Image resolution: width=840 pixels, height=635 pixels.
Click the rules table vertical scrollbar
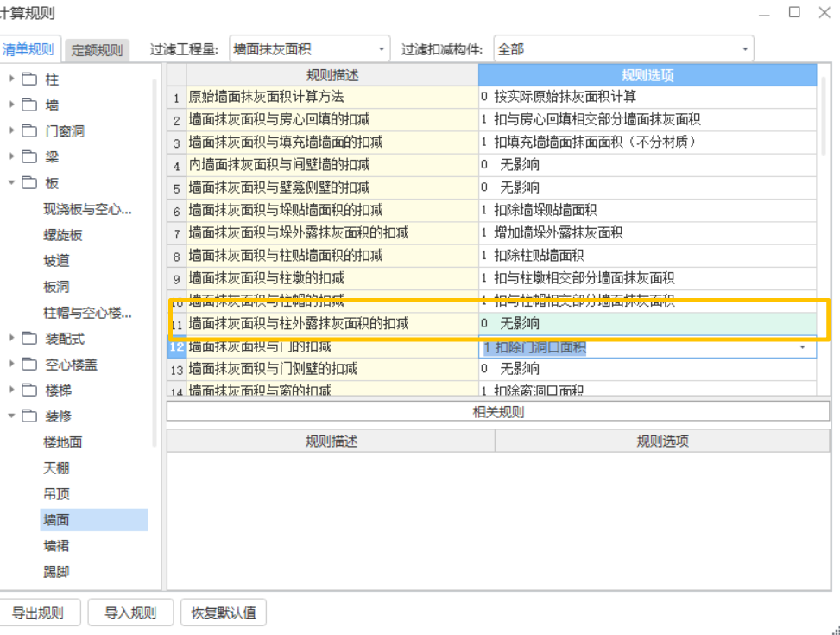824,116
